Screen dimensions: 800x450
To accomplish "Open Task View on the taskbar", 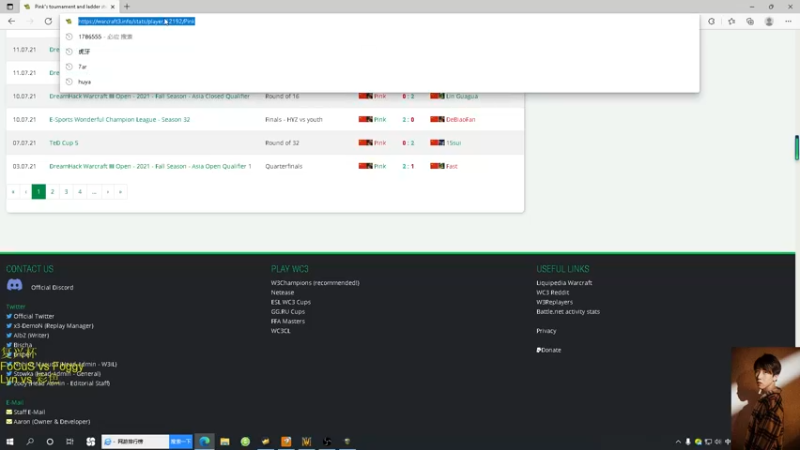I will point(70,442).
